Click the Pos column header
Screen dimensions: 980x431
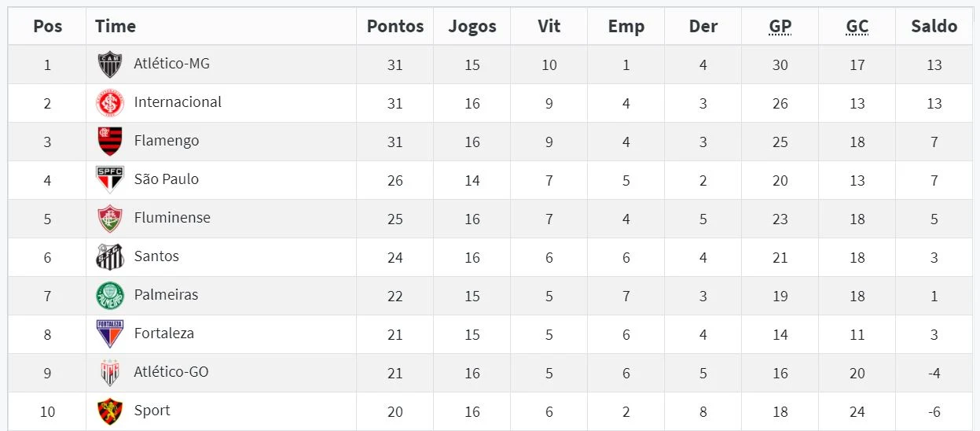[x=47, y=26]
